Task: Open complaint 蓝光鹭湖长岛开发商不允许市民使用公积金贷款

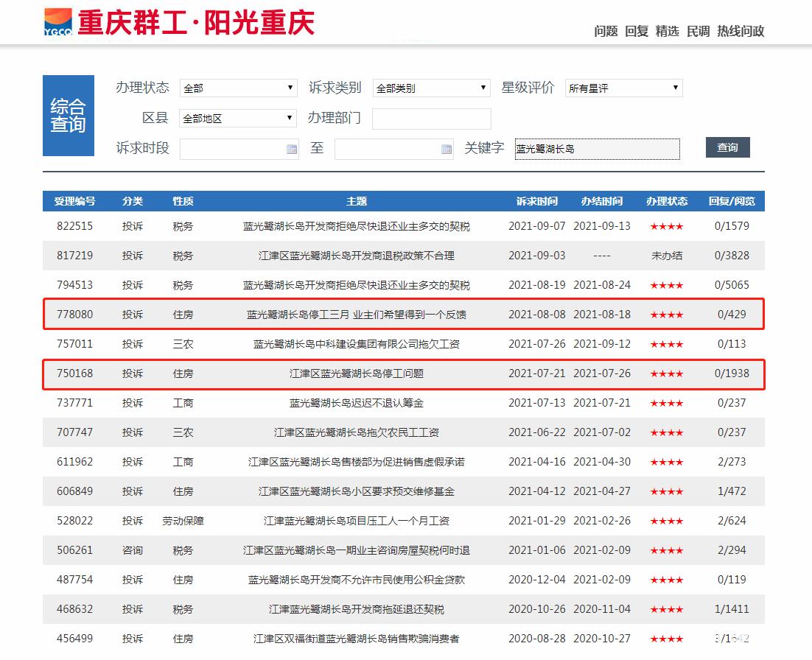Action: coord(357,580)
